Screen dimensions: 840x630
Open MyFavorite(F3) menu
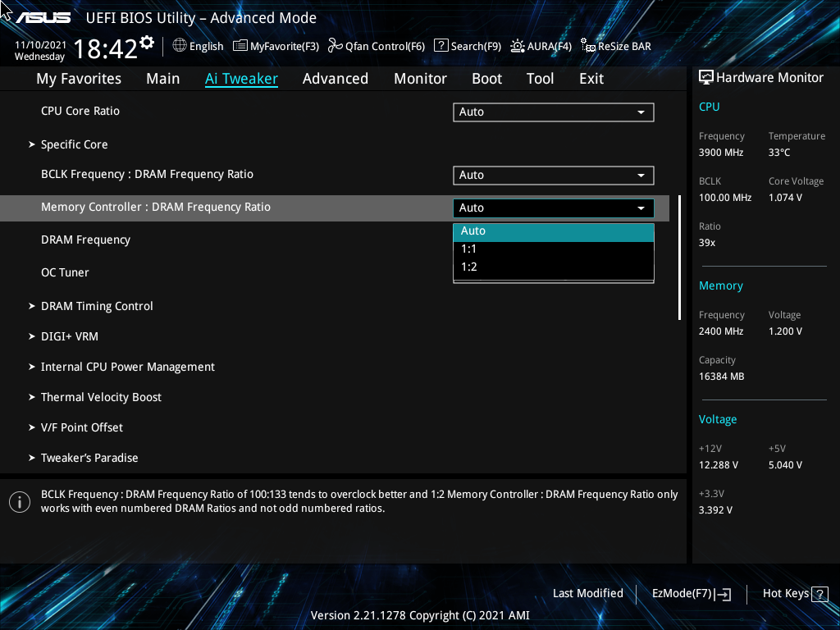point(276,46)
